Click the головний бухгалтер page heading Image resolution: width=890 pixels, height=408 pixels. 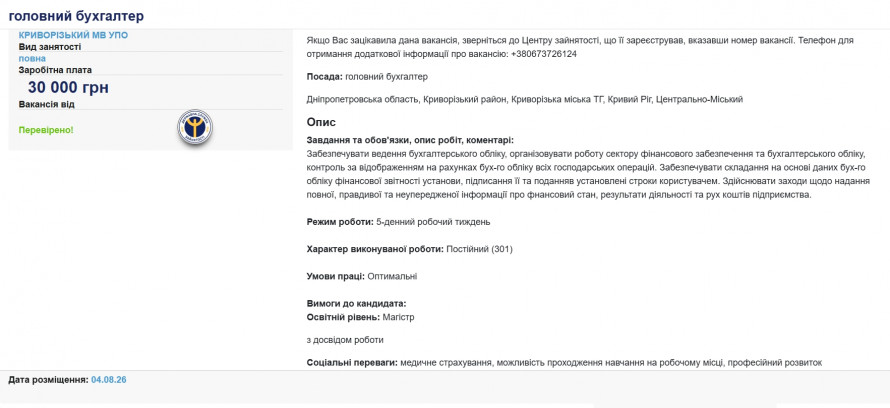76,16
